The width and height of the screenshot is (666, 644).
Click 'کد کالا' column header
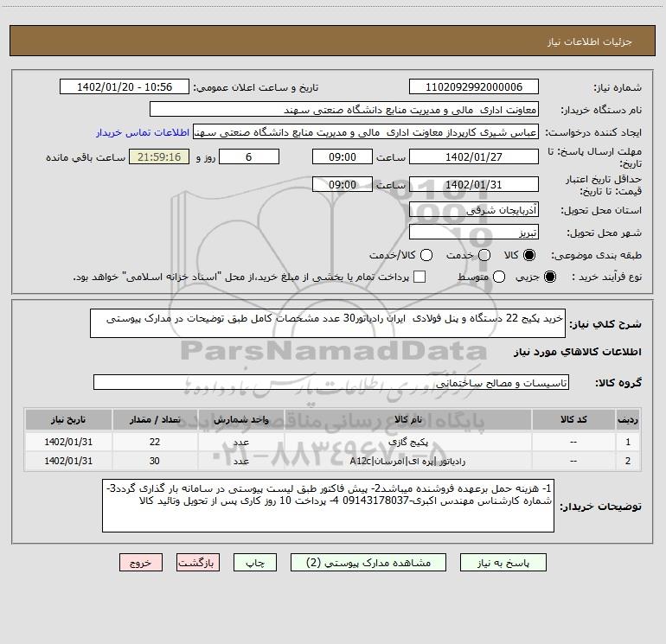(573, 419)
